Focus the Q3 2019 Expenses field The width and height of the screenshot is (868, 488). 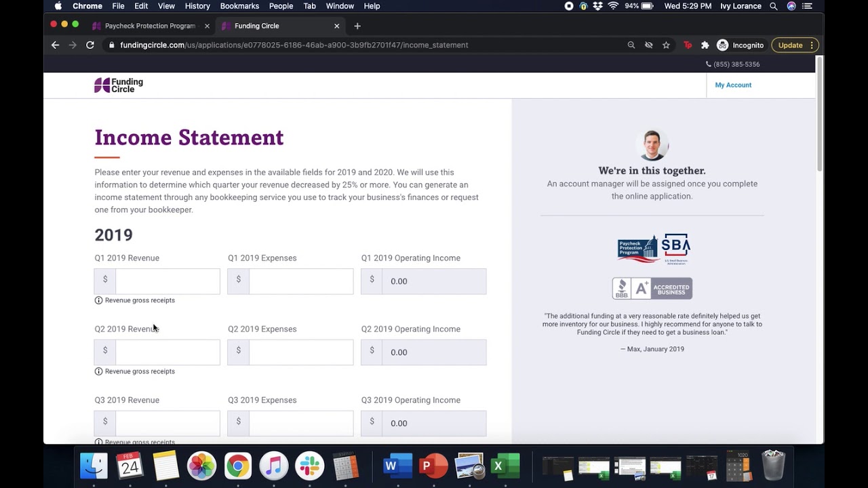pos(301,424)
